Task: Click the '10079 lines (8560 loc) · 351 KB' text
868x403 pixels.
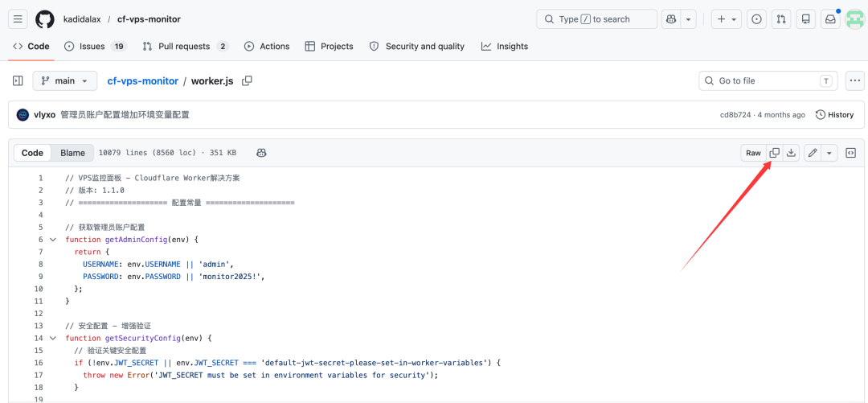Action: pyautogui.click(x=167, y=153)
